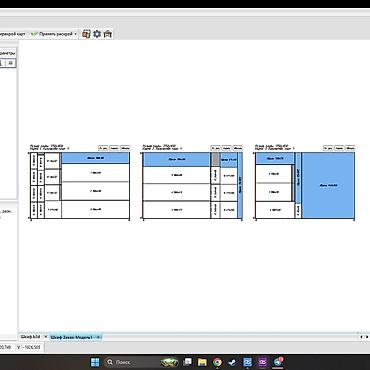This screenshot has width=370, height=370.
Task: Open Telegram with notification badge in the taskbar
Action: click(278, 362)
